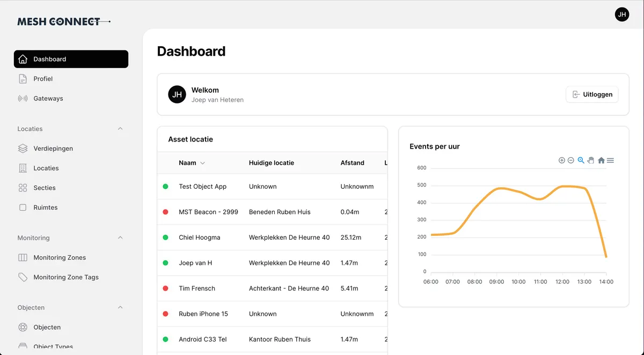
Task: Collapse the Monitoring section
Action: tap(120, 238)
